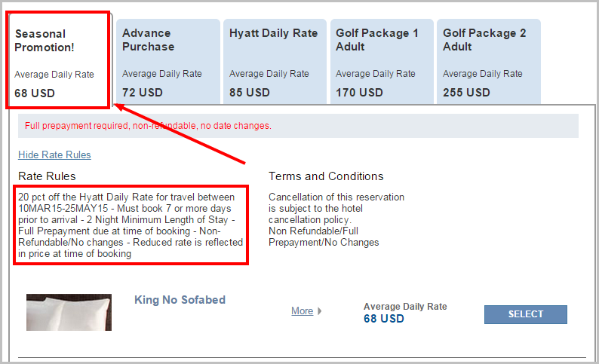The height and width of the screenshot is (364, 599).
Task: Open the Seasonal Promotion! rate tab
Action: [x=58, y=60]
